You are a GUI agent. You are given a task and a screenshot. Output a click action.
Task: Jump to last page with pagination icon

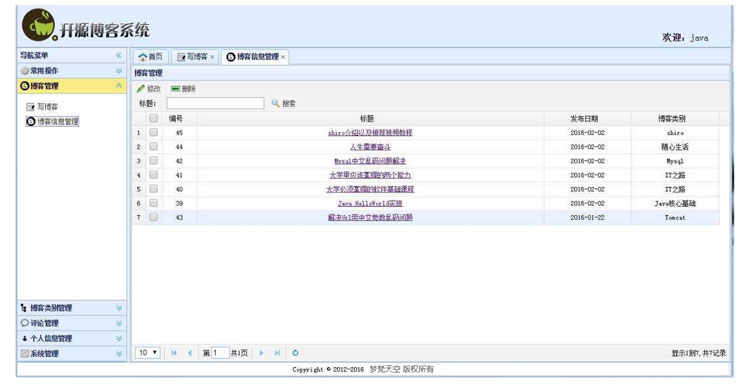pyautogui.click(x=277, y=353)
